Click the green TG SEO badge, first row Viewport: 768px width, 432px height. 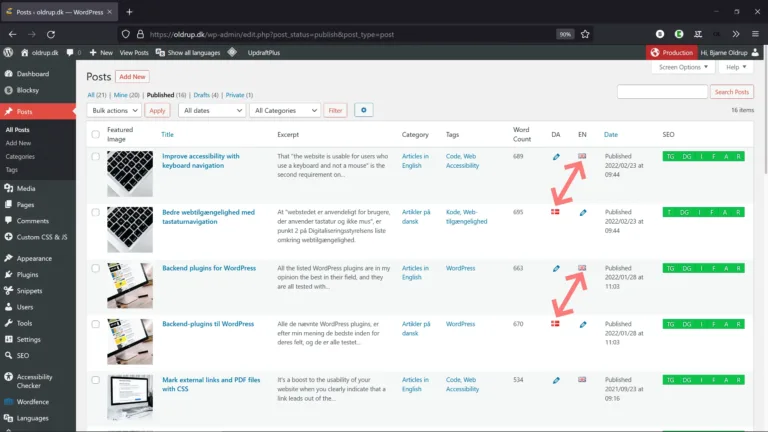point(670,157)
